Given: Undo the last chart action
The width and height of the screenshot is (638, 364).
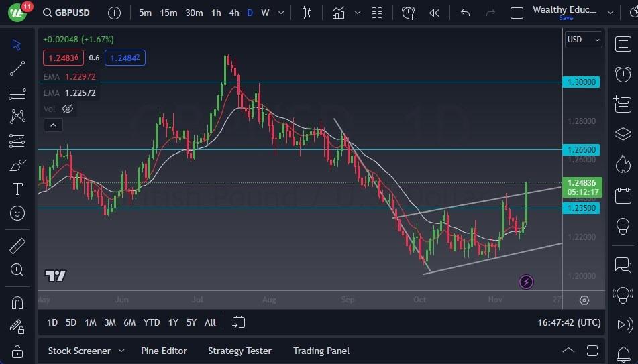Looking at the screenshot, I should [x=465, y=13].
